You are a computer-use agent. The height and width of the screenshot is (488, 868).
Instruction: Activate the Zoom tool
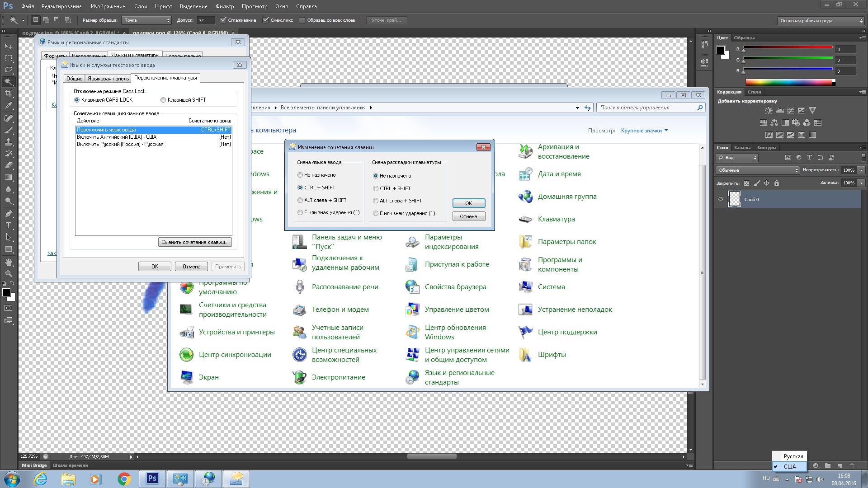coord(9,273)
